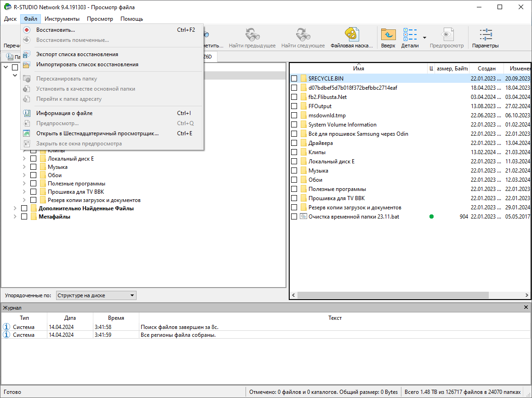Click the batch file icon of Очистка временной папки 23.11.bat
The image size is (532, 398).
coord(303,217)
